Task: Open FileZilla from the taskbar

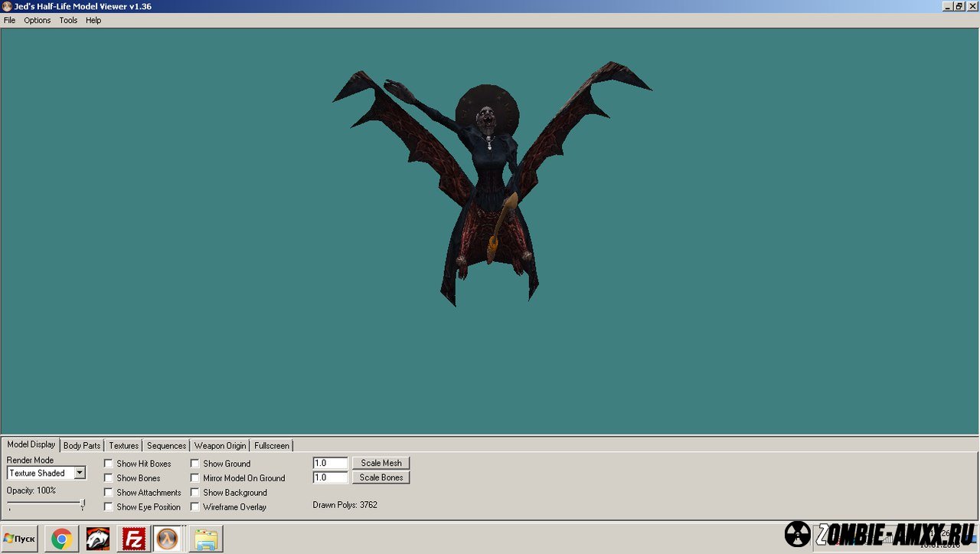Action: click(133, 539)
